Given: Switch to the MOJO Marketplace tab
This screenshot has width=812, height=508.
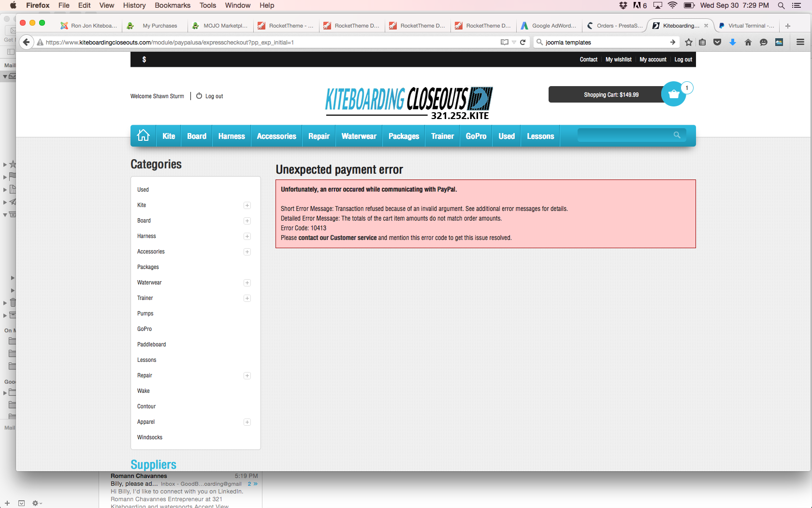Looking at the screenshot, I should [220, 26].
